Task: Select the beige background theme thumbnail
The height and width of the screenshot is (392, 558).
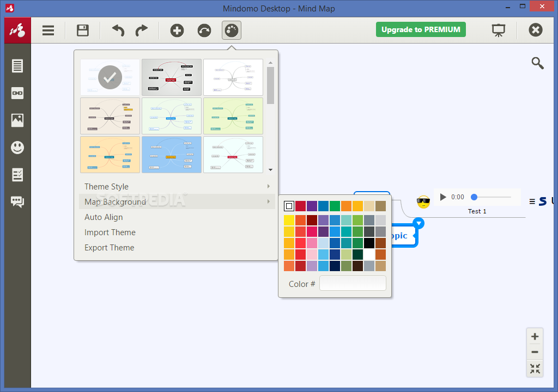Action: click(x=110, y=116)
